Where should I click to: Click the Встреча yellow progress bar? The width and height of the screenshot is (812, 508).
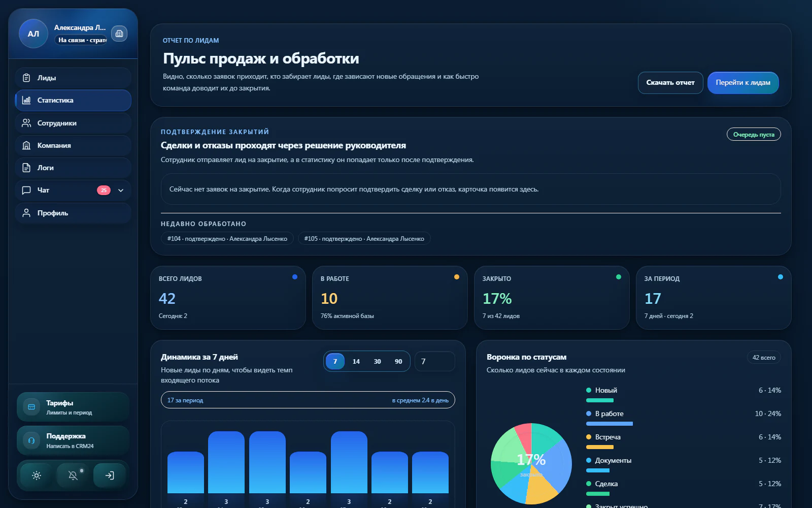[600, 447]
